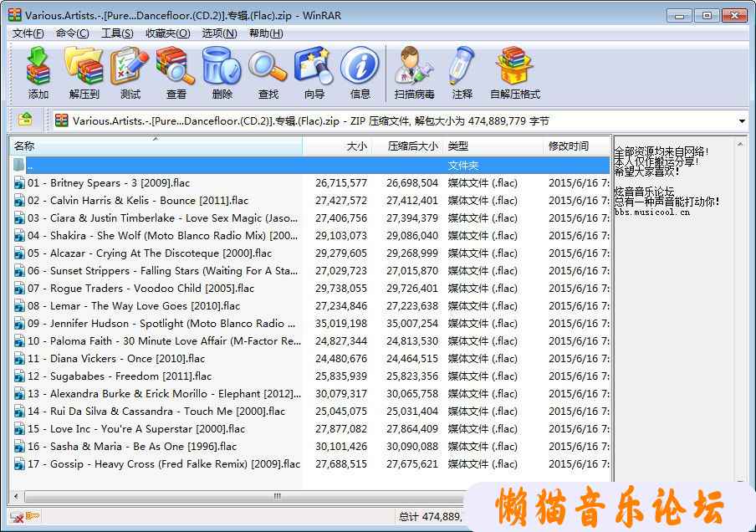Click the comment pane scroll up arrow
This screenshot has height=532, width=756.
click(740, 144)
